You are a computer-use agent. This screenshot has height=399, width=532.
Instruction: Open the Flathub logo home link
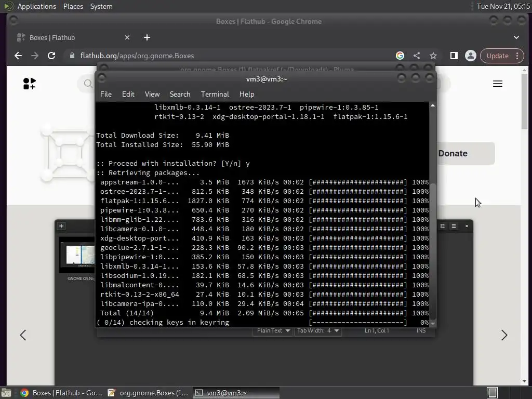[30, 84]
